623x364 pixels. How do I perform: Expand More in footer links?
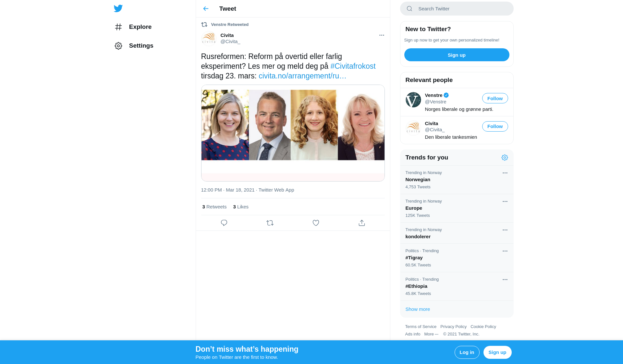click(x=431, y=334)
